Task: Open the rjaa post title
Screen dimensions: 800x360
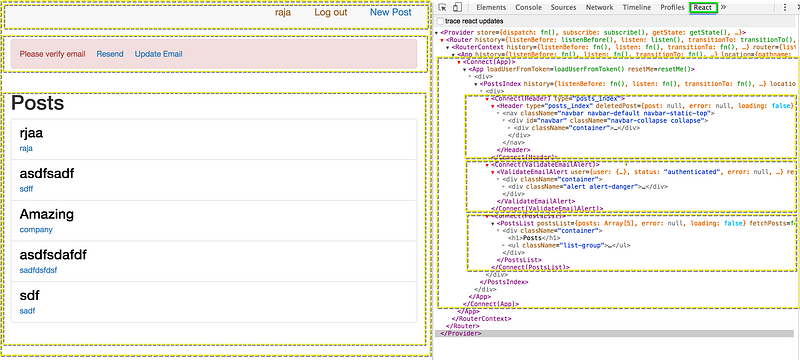Action: click(32, 134)
